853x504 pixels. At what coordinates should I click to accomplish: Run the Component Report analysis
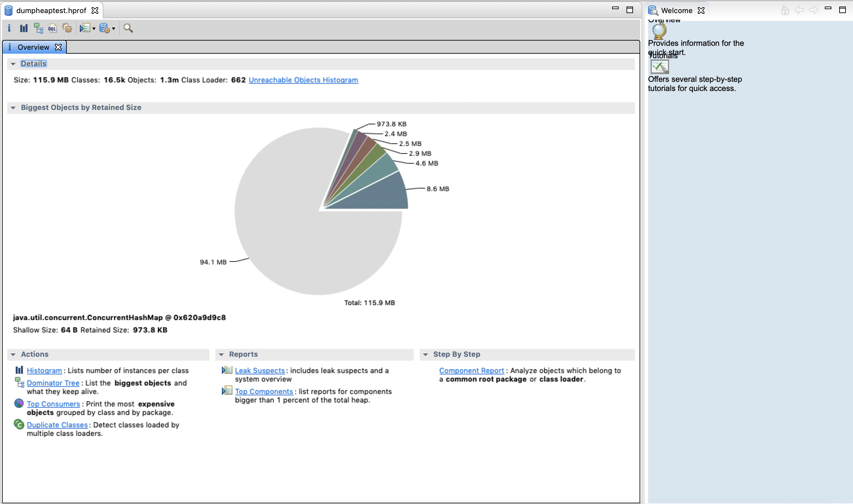coord(471,370)
